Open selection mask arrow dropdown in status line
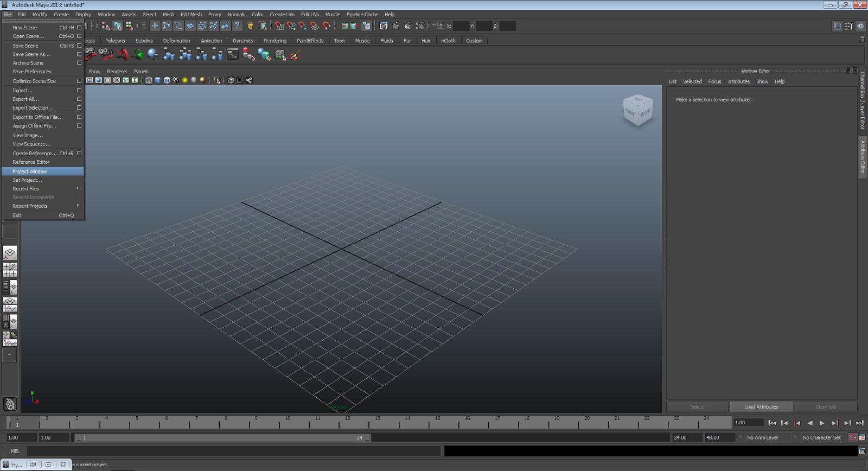Viewport: 868px width, 471px height. point(144,26)
